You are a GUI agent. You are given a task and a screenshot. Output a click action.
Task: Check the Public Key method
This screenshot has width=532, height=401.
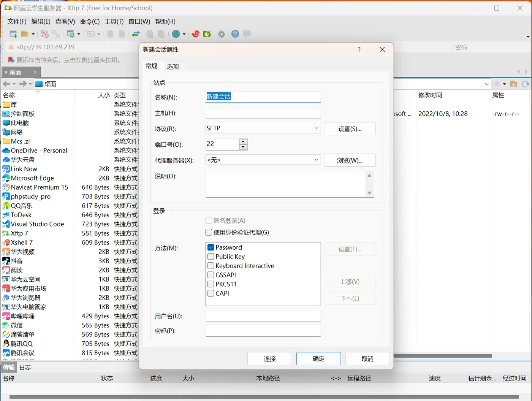pos(211,257)
